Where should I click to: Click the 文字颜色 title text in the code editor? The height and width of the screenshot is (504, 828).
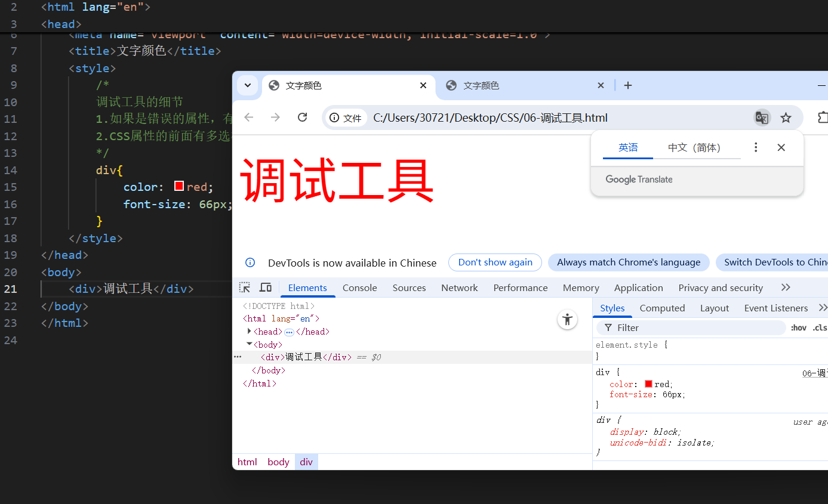[141, 51]
